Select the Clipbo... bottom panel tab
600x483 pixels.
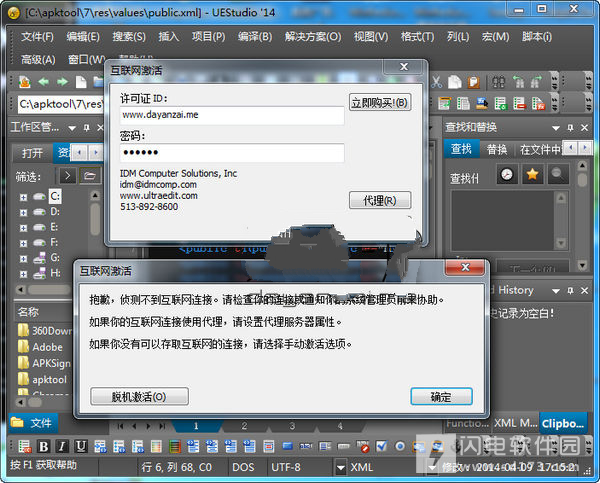563,423
